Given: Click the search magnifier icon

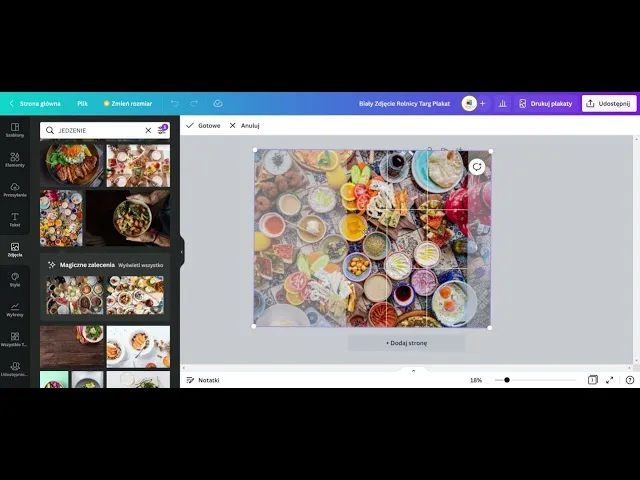Looking at the screenshot, I should (50, 130).
